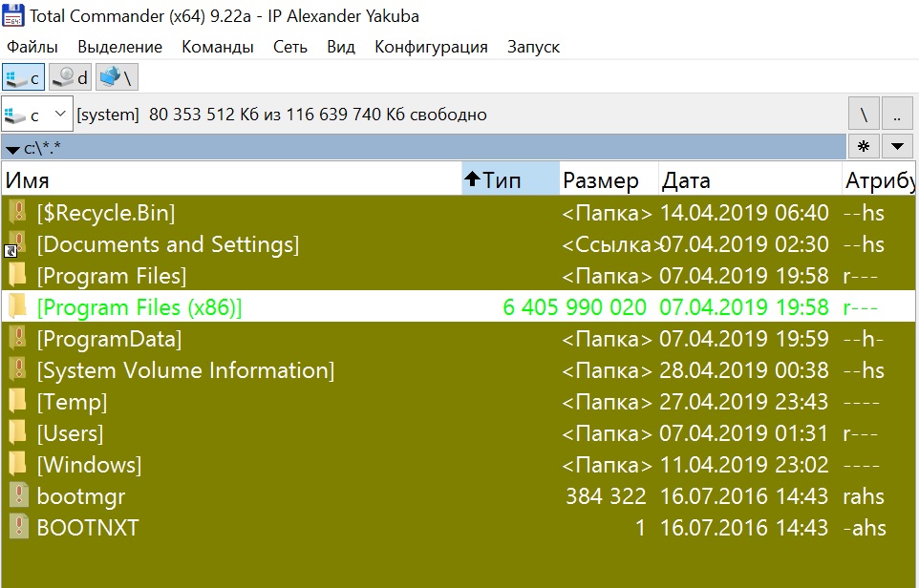Screen dimensions: 919x588
Task: Select the [Windows] name
Action: (89, 466)
